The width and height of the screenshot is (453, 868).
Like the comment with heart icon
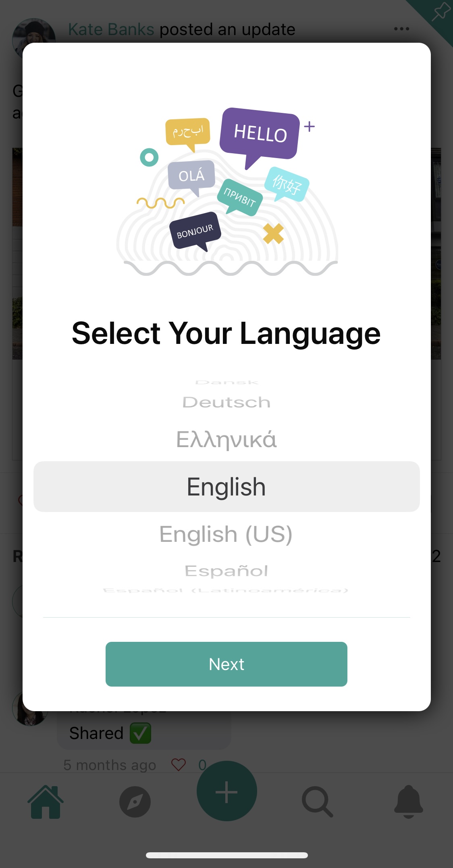click(179, 765)
